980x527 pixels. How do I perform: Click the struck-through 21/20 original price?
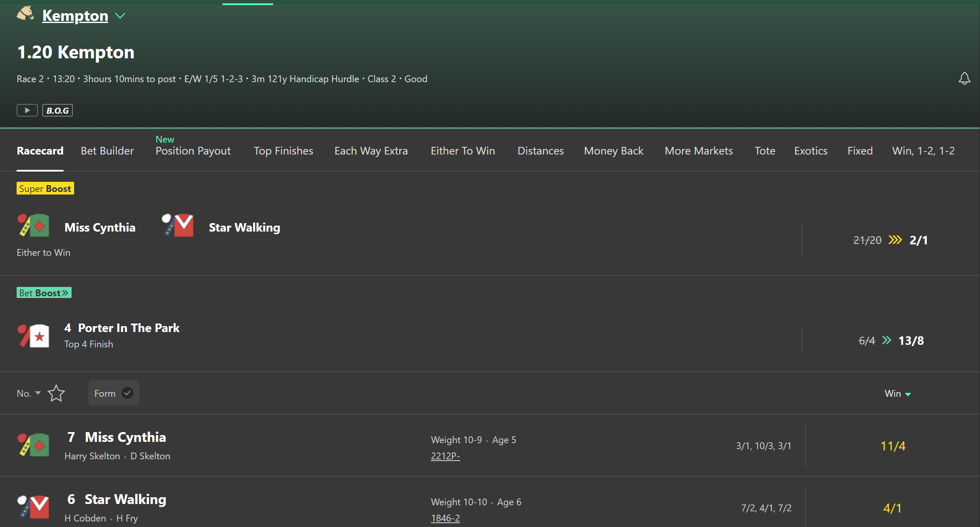pos(867,240)
